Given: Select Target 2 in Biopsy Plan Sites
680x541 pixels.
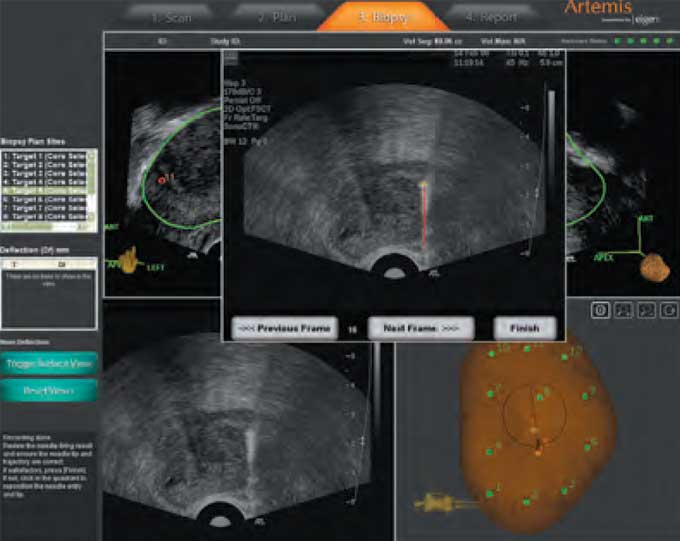Looking at the screenshot, I should 45,165.
